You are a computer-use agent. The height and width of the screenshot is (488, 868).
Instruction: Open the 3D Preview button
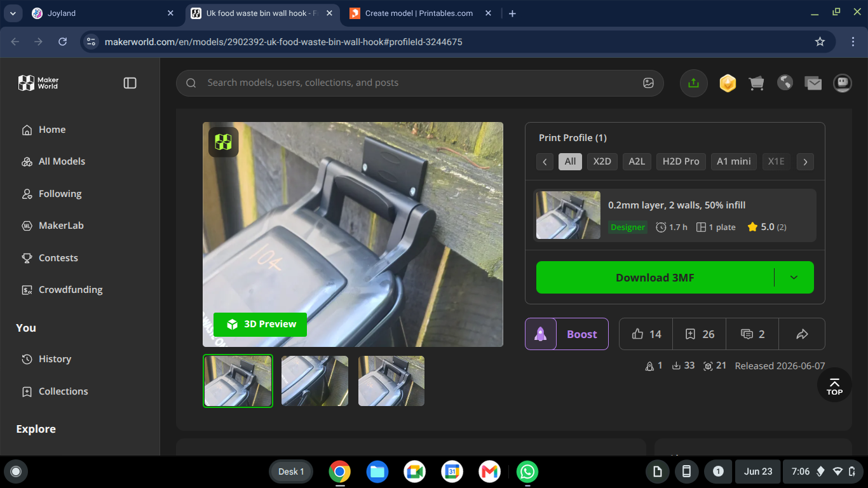(260, 324)
